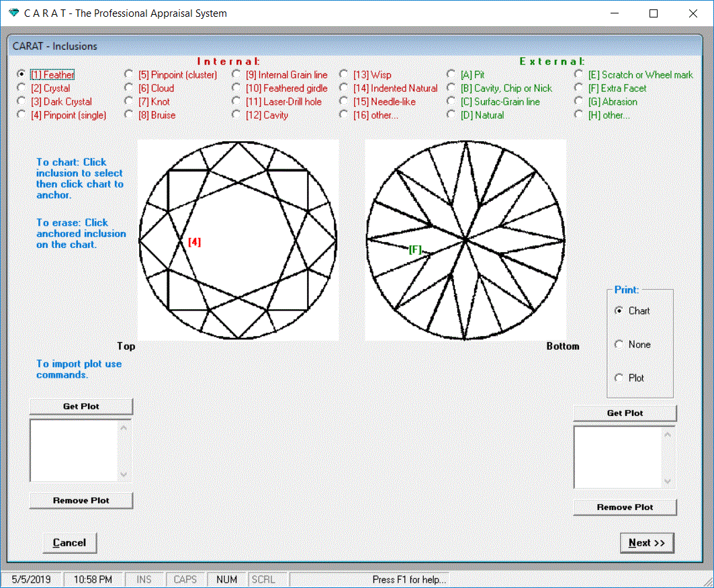Anchor inclusion at center of Top diagram

(238, 240)
